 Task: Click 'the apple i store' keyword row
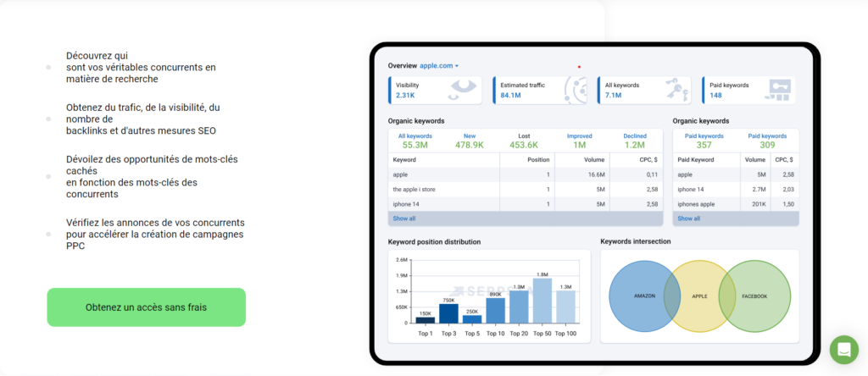point(526,190)
